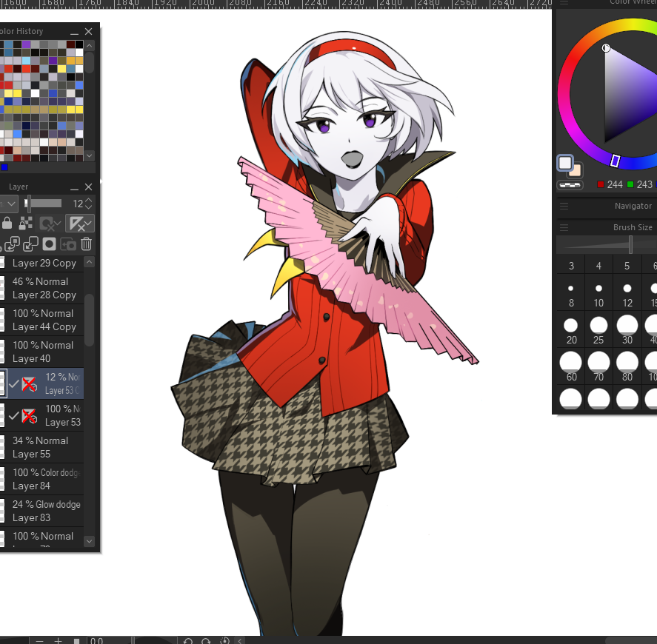This screenshot has width=657, height=644.
Task: Choose brush size 70 preset
Action: click(598, 367)
